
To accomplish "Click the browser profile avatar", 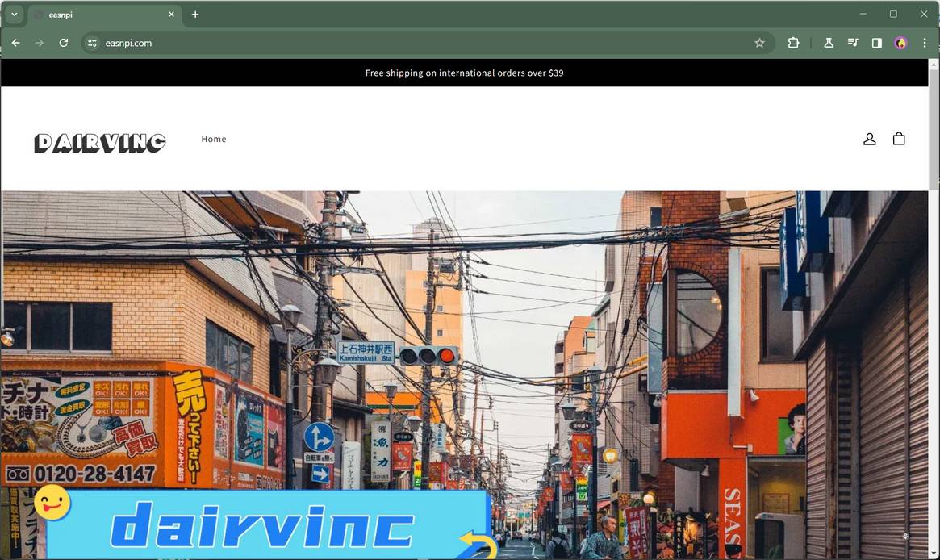I will (x=900, y=43).
